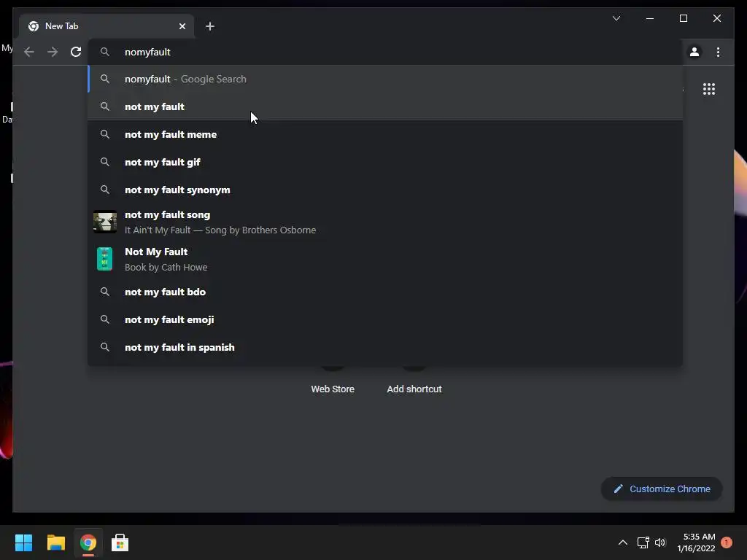Open the Chrome three-dot menu
The width and height of the screenshot is (747, 560).
pyautogui.click(x=718, y=52)
